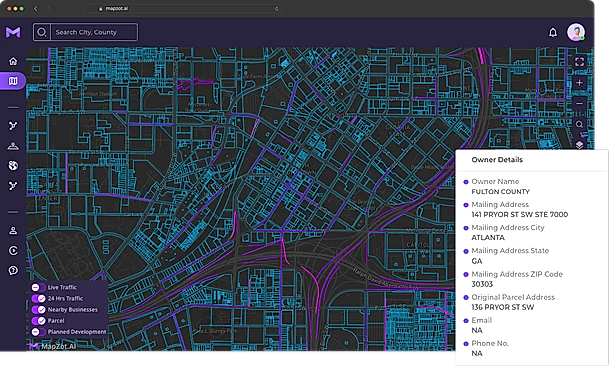The width and height of the screenshot is (611, 368).
Task: Select the Map view sidebar icon
Action: [x=13, y=81]
